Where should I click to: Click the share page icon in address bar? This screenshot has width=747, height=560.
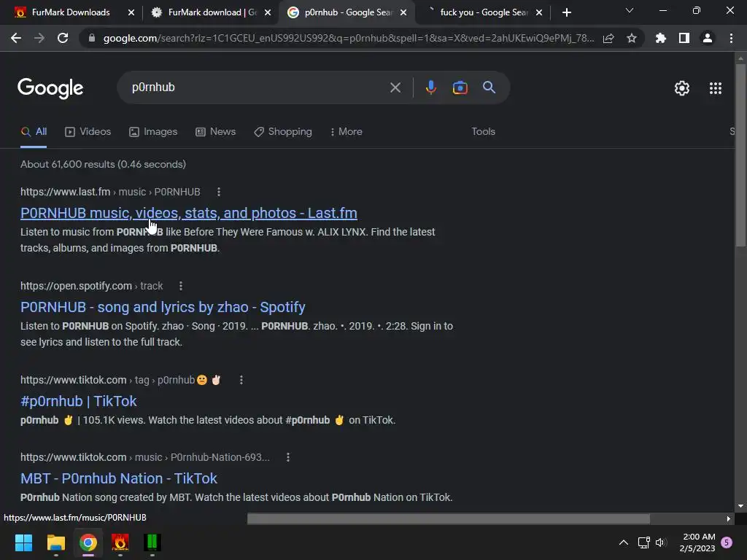(x=608, y=38)
